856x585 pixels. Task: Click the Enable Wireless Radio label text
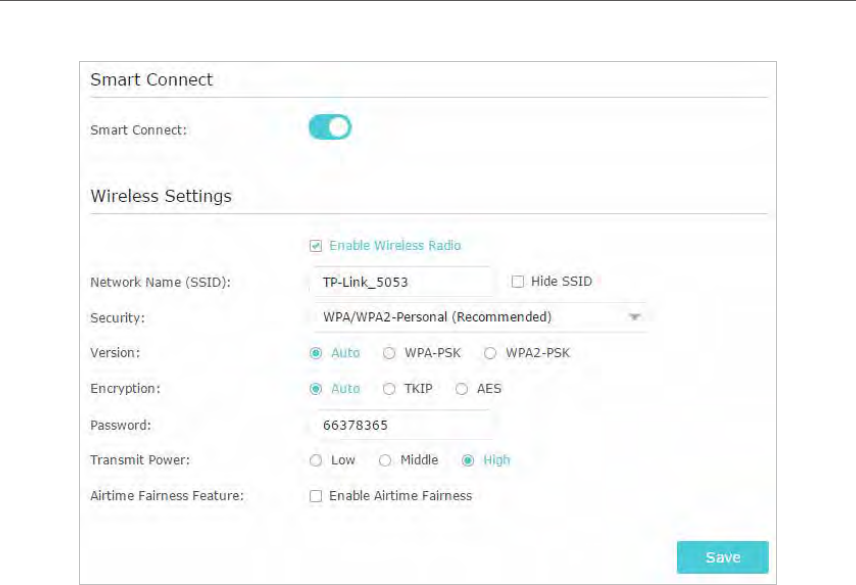395,246
